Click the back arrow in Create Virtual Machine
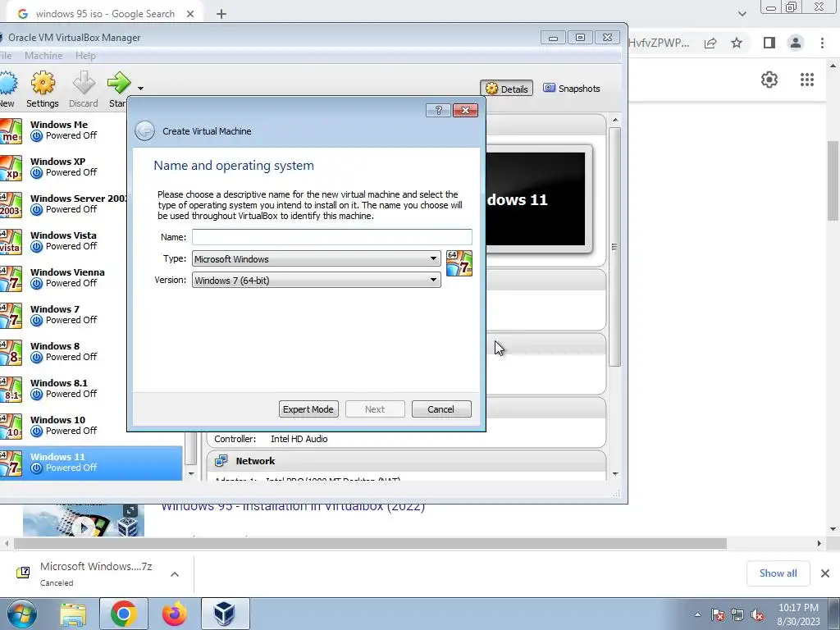Viewport: 840px width, 630px height. click(144, 130)
